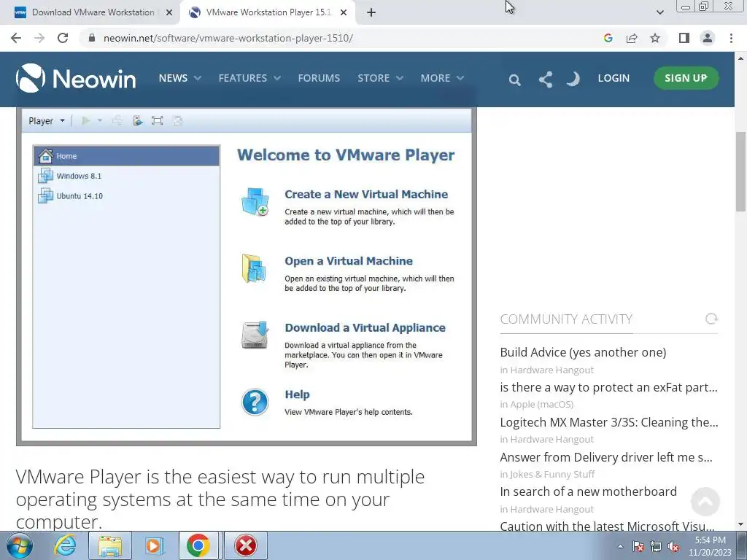Open the Windows Start menu
This screenshot has height=560, width=747.
[x=20, y=545]
